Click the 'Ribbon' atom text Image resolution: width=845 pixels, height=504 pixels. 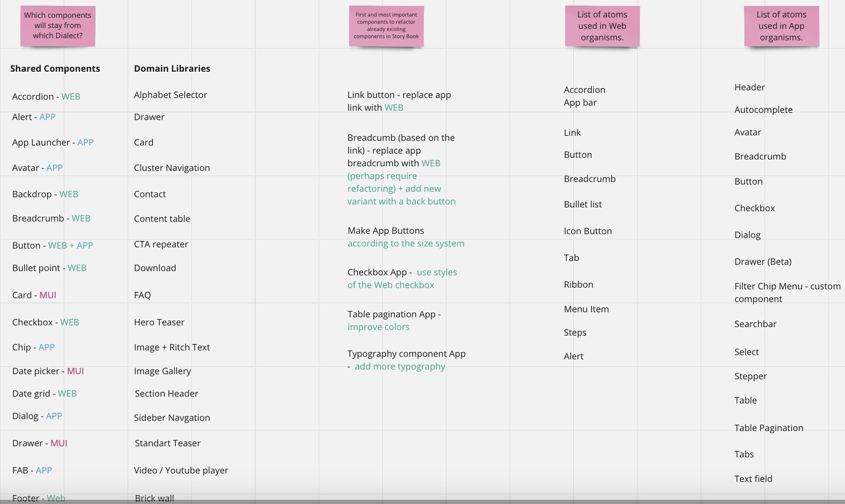(578, 284)
